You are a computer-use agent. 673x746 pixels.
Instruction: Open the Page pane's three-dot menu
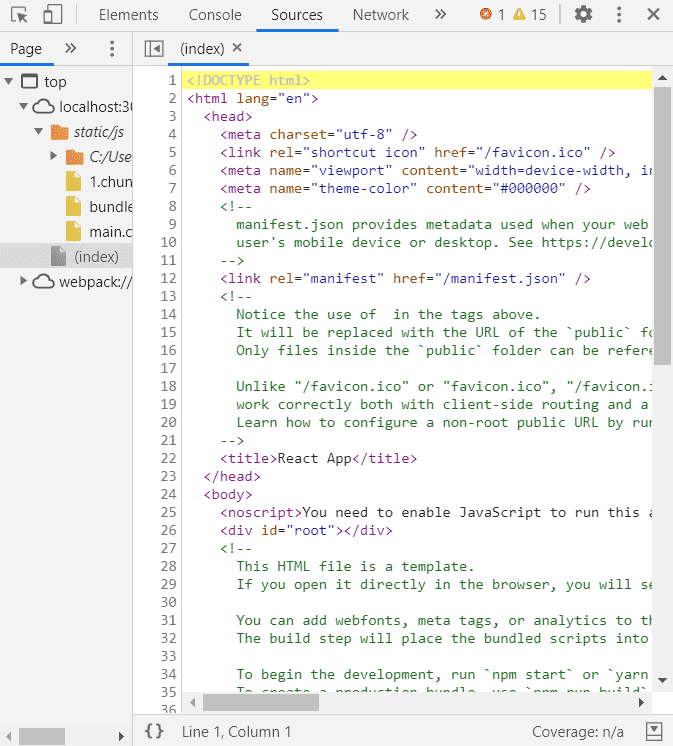(x=112, y=49)
